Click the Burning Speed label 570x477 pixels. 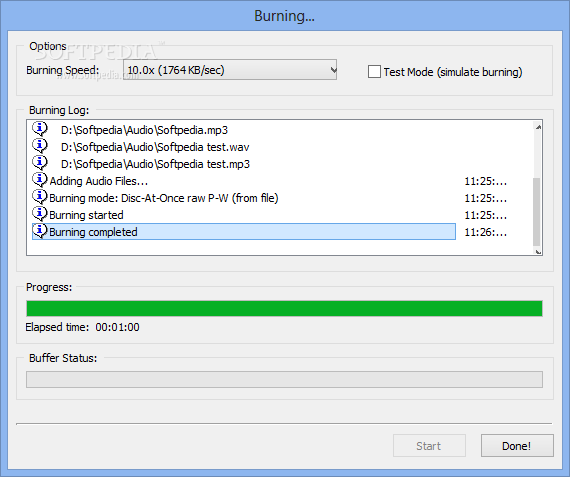[63, 70]
